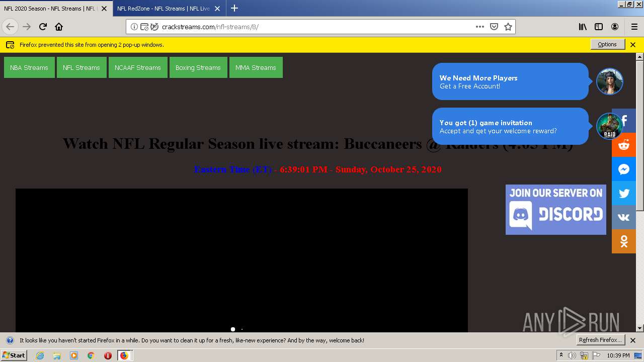Open Windows Media Player from taskbar
Screen dimensions: 644x362
click(74, 355)
